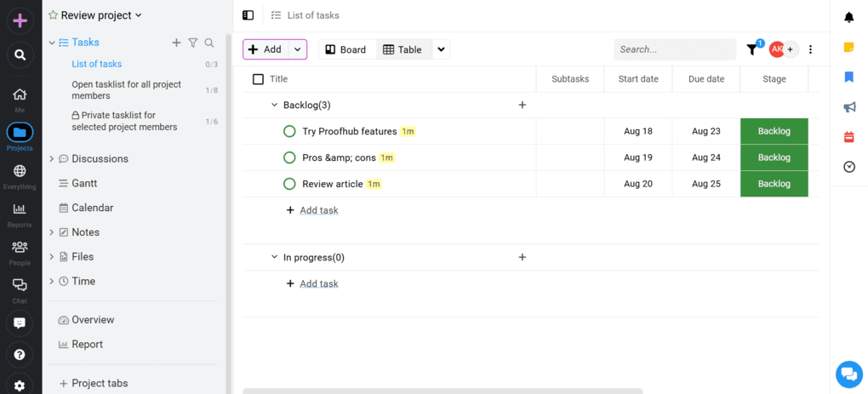Open the blue bookmarks icon
Viewport: 868px width, 394px height.
[x=848, y=77]
